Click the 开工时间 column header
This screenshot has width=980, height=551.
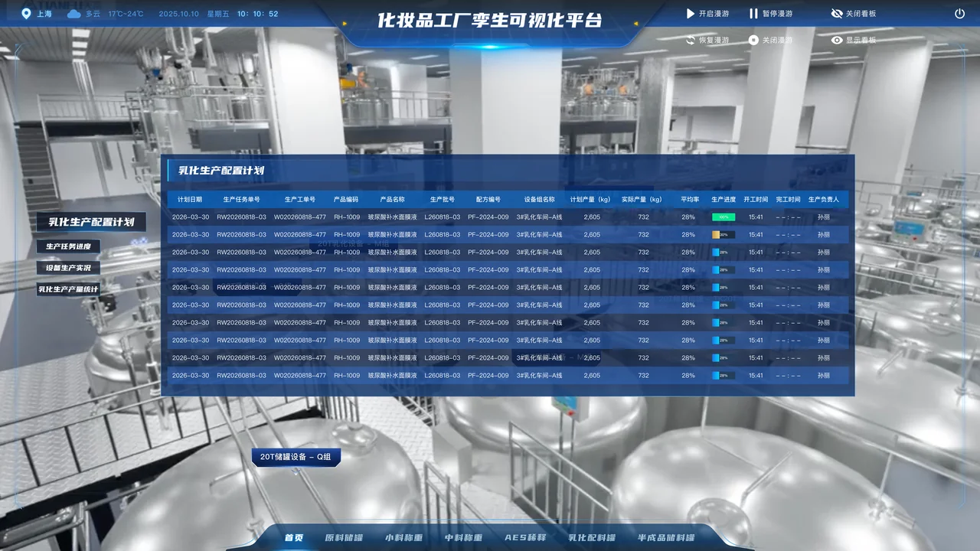[756, 200]
